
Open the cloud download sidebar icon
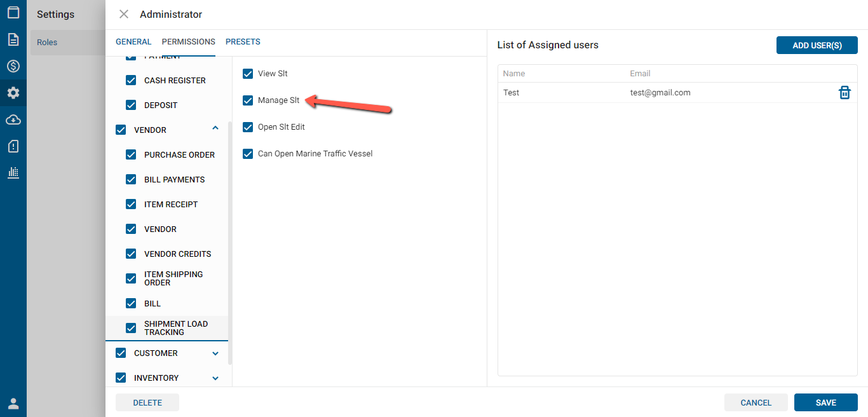click(13, 120)
